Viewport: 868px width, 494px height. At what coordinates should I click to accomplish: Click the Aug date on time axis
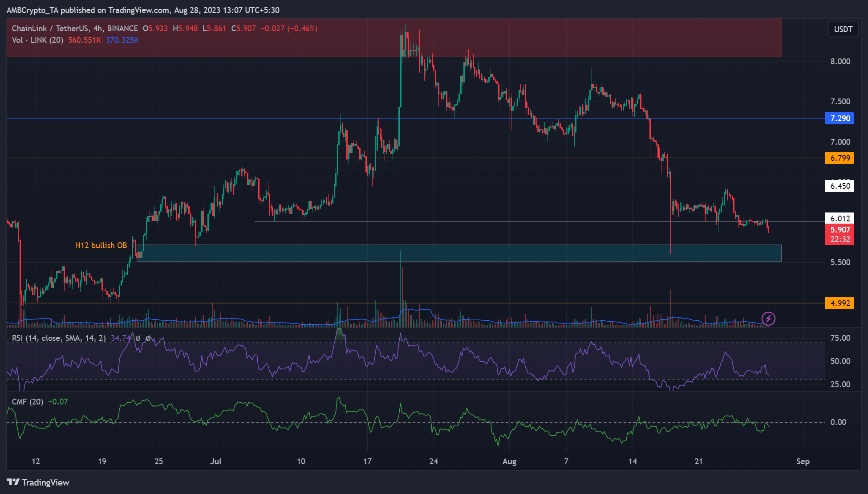509,461
